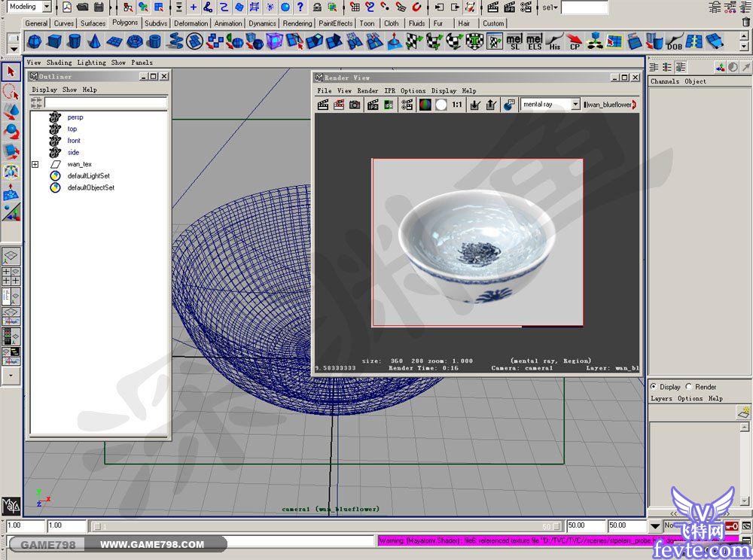This screenshot has width=753, height=560.
Task: Click the display RGB channels color icon
Action: (x=425, y=105)
